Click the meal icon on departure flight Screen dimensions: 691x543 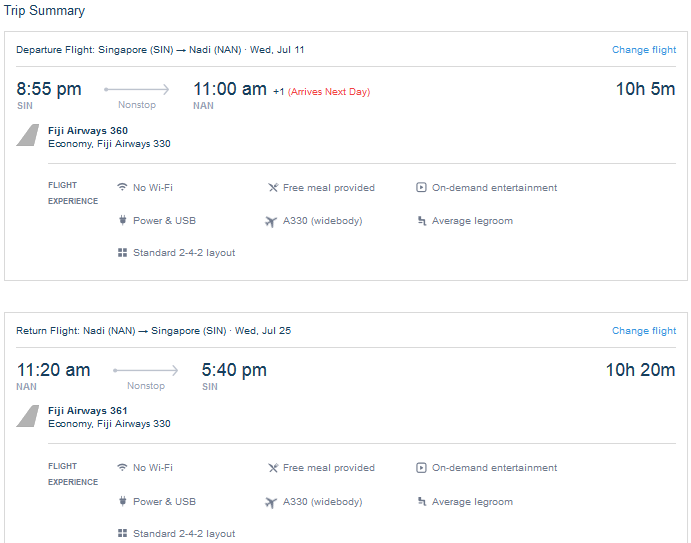pyautogui.click(x=273, y=187)
